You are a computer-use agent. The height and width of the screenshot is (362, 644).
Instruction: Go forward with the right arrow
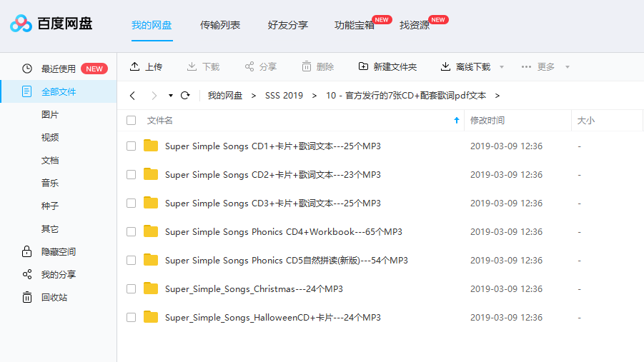pos(154,96)
